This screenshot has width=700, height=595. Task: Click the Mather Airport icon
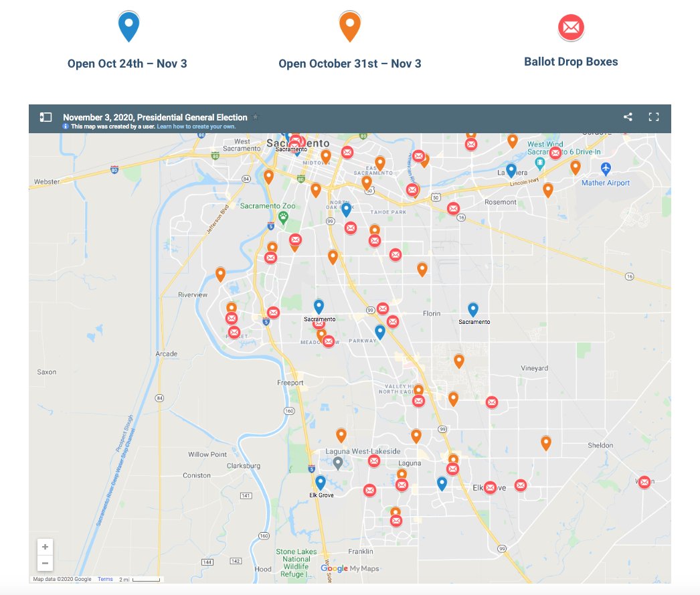pos(606,168)
